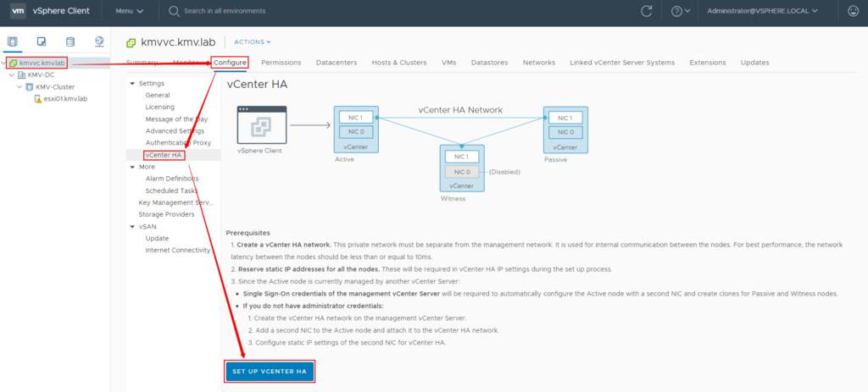Open Message of the Day settings
This screenshot has height=392, width=868.
tap(176, 119)
